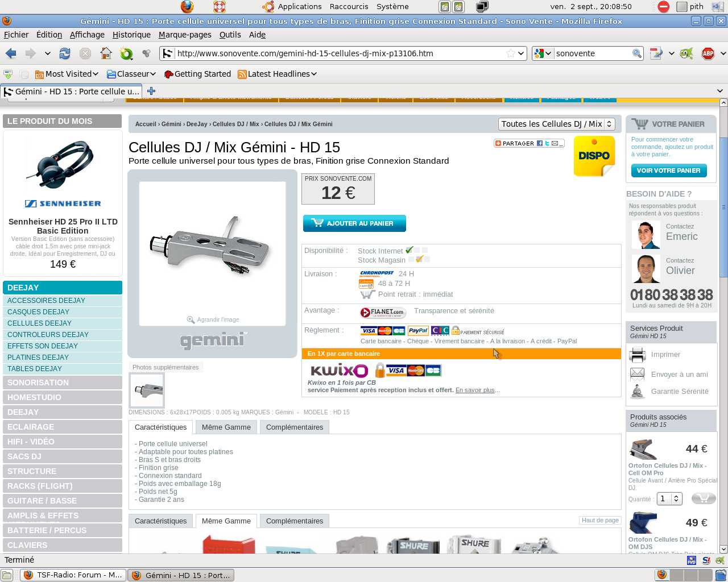Click the Chronopost delivery logo
This screenshot has height=582, width=728.
(x=377, y=273)
